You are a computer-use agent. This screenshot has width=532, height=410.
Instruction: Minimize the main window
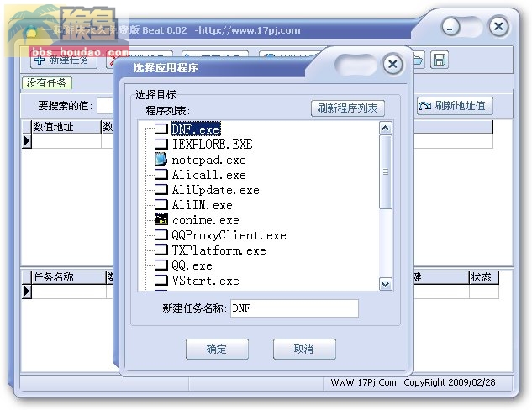point(450,27)
